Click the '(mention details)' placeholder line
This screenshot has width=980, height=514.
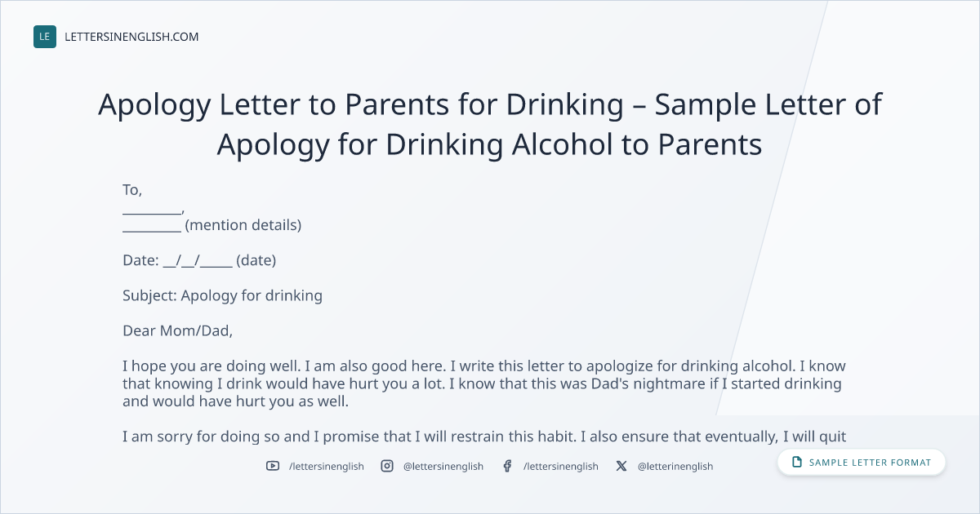(212, 225)
